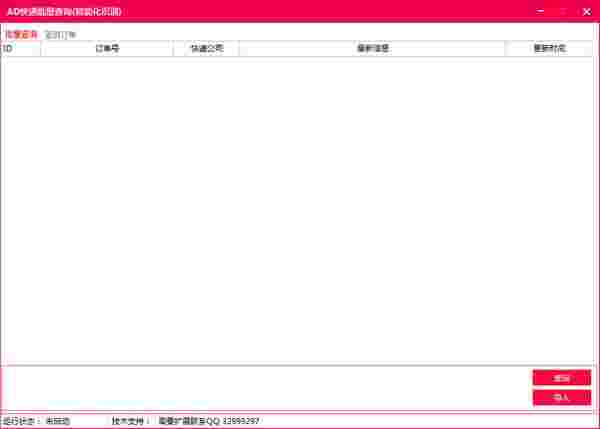Minimize the window

[540, 11]
